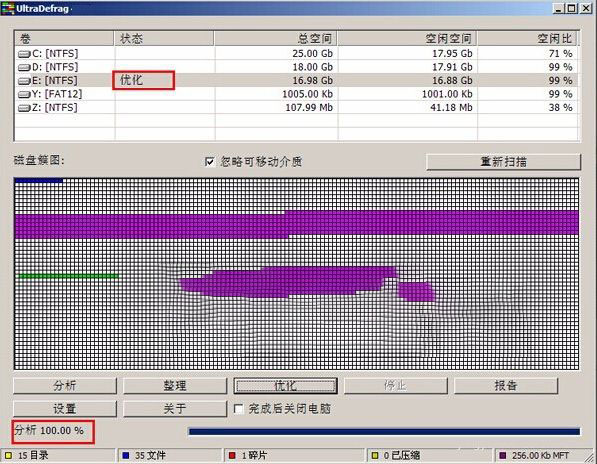Click the 18.00 Gb total space value

click(313, 67)
